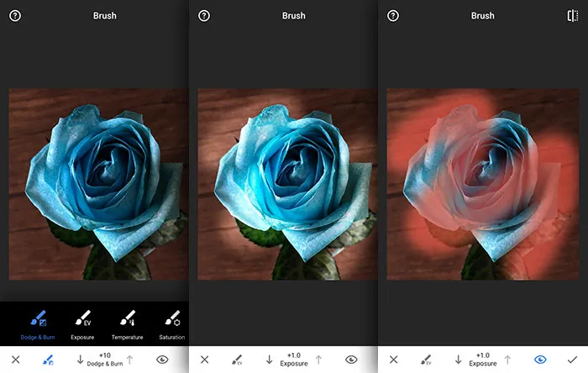Cancel brush edits in the left screen

pos(16,360)
